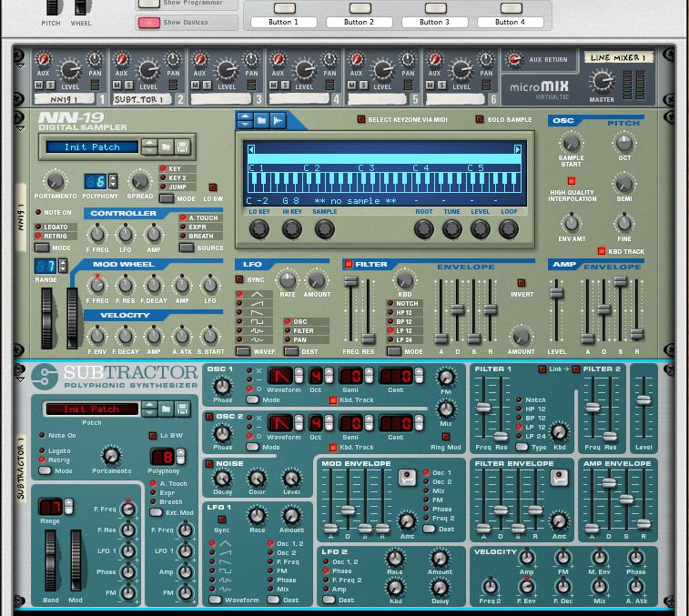Click the NN-19 ROOT key knob
689x616 pixels.
424,229
